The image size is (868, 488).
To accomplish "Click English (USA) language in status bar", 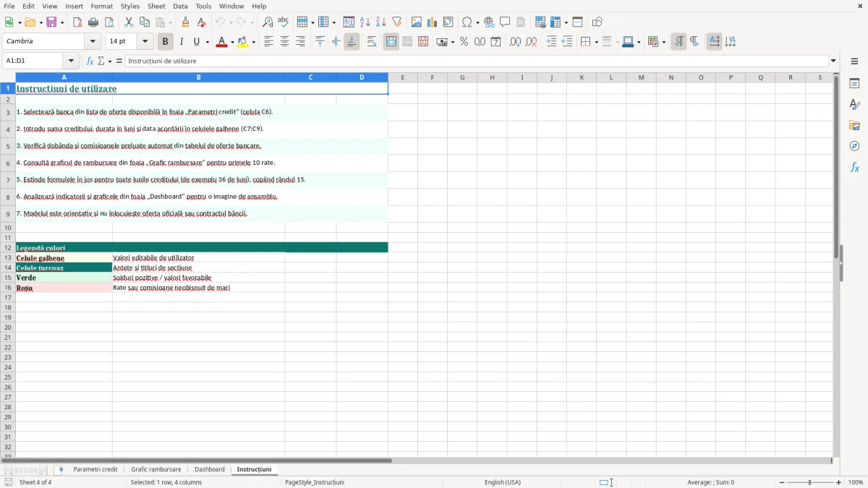I will [x=503, y=482].
